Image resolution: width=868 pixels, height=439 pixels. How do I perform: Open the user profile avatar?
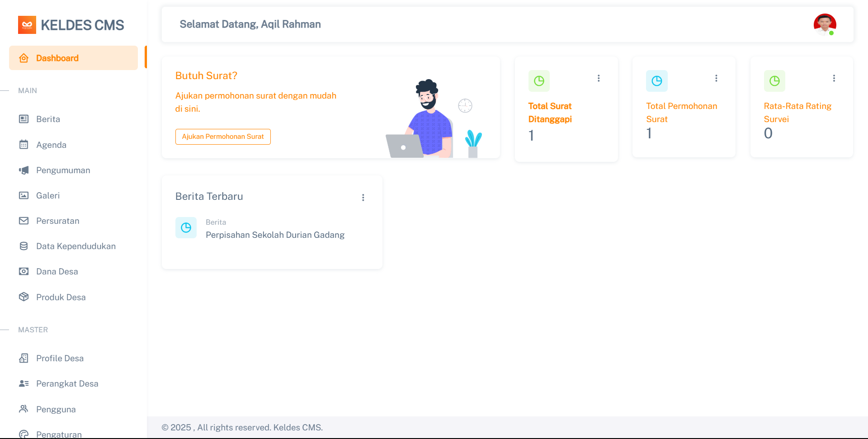coord(825,24)
